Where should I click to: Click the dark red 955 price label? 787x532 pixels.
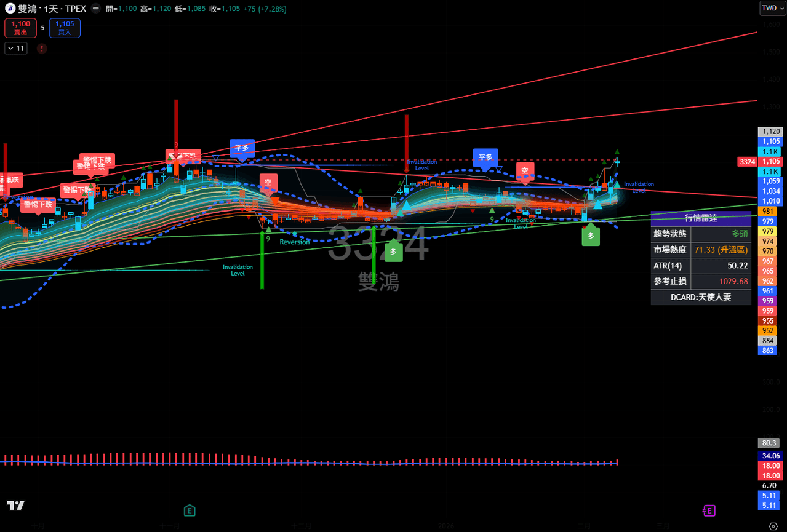(768, 321)
